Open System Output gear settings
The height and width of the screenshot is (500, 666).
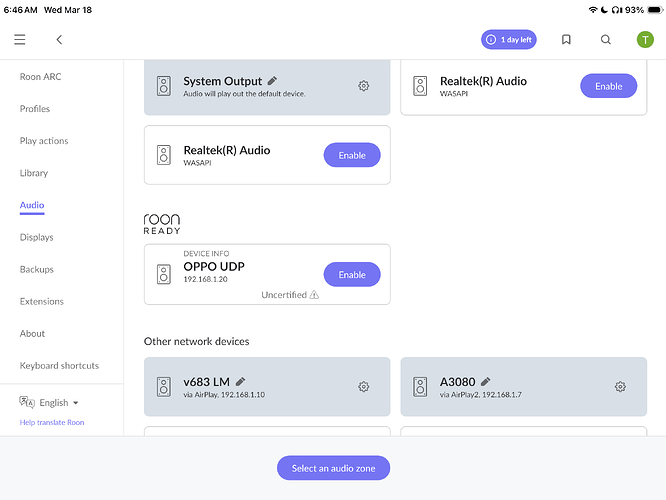[363, 86]
